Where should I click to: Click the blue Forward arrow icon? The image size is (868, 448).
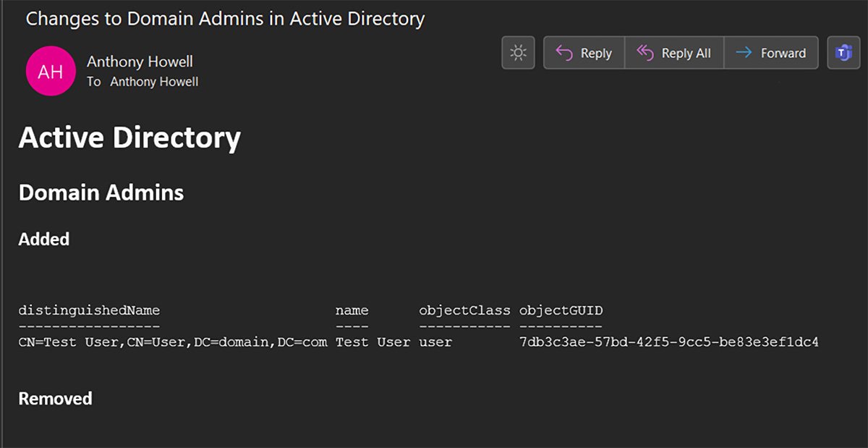[745, 52]
